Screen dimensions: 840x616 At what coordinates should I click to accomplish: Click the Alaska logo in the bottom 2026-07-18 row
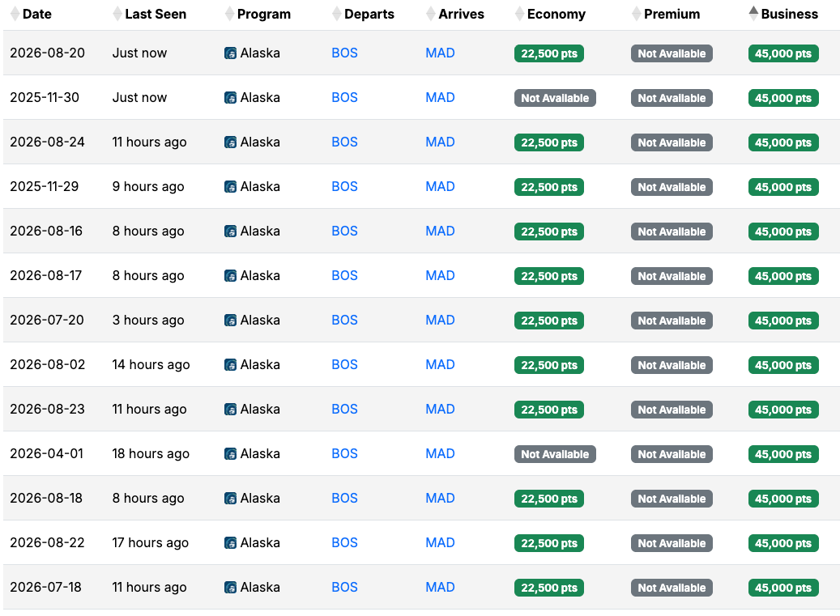[230, 587]
